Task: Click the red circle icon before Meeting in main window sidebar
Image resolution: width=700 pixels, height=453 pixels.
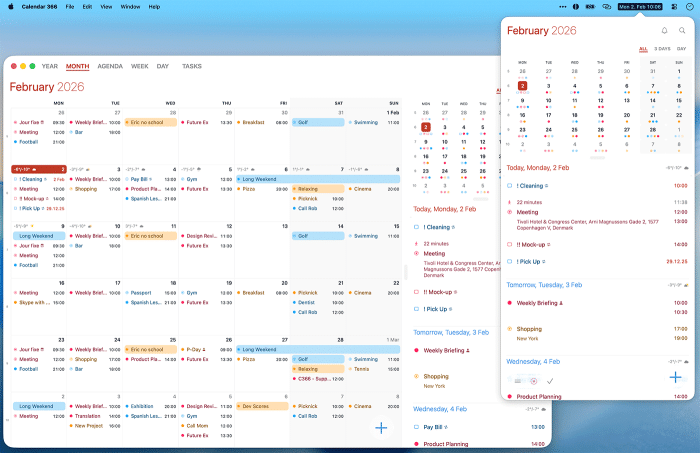Action: coord(416,254)
